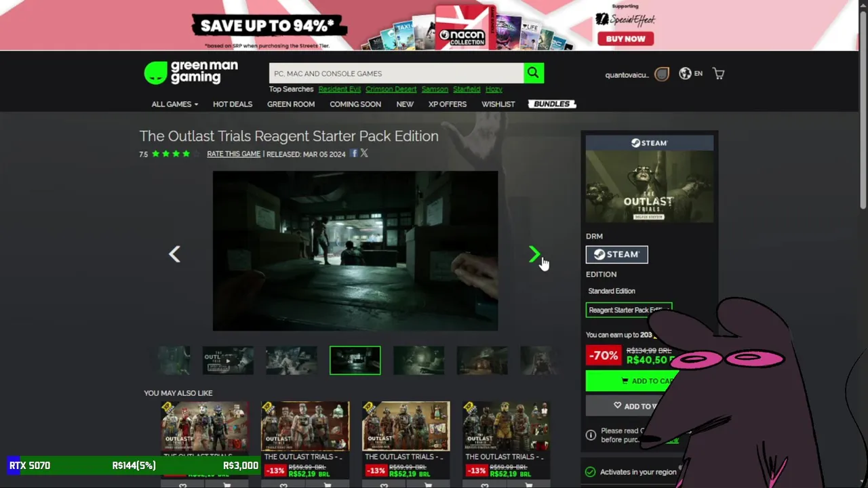Open the Green Man Gaming logo home link
868x488 pixels.
click(x=191, y=73)
